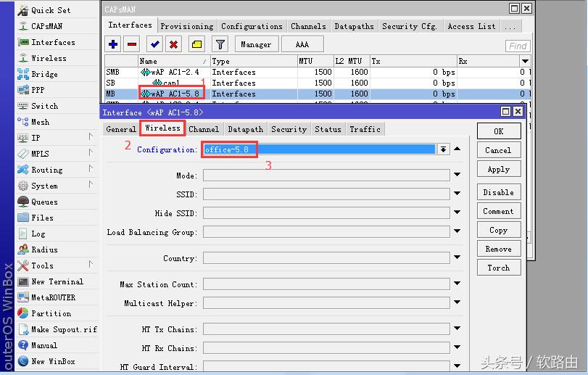Expand the Mode field arrow

[457, 175]
